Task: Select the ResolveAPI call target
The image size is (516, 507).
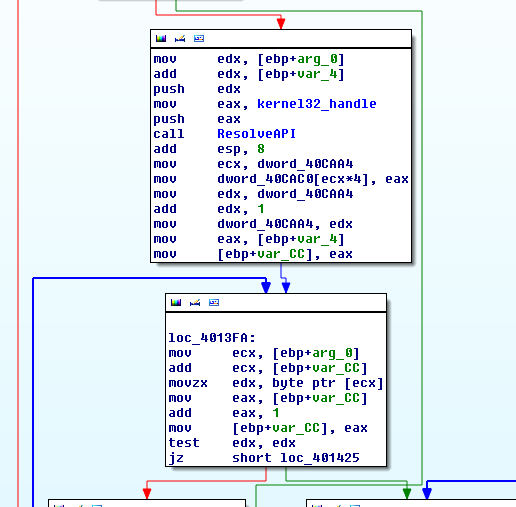Action: tap(256, 134)
